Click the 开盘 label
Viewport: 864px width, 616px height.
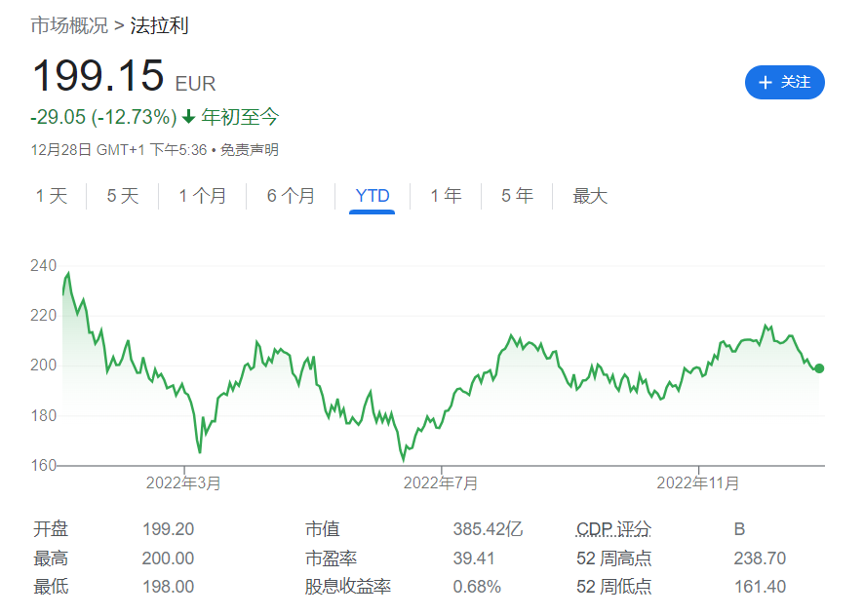click(x=51, y=529)
